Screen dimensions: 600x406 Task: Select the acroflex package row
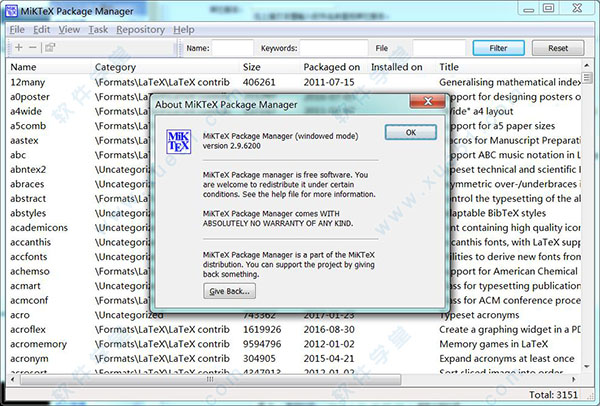click(x=294, y=329)
